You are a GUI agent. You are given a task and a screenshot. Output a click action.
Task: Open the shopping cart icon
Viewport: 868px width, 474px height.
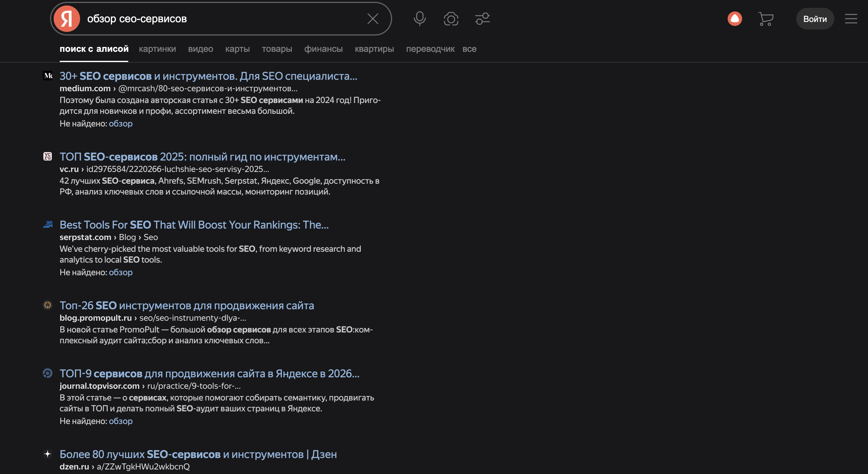[766, 19]
